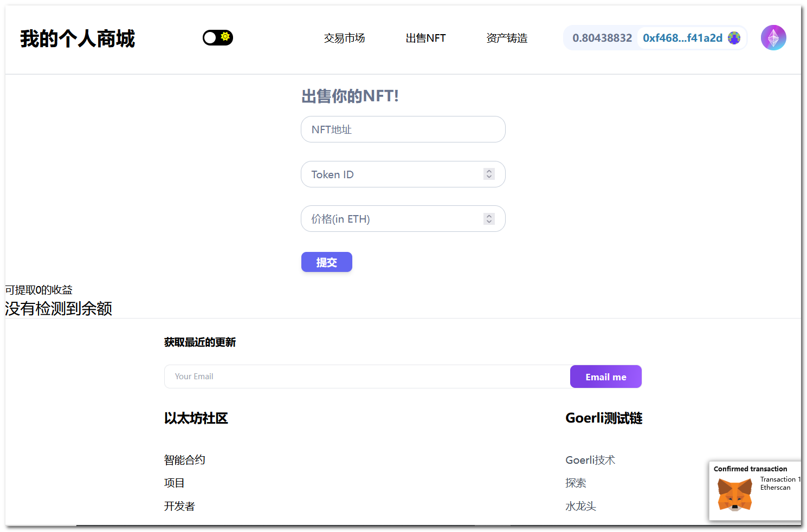The height and width of the screenshot is (532, 807).
Task: Click the MetaMask fox icon in the notification
Action: pos(734,494)
